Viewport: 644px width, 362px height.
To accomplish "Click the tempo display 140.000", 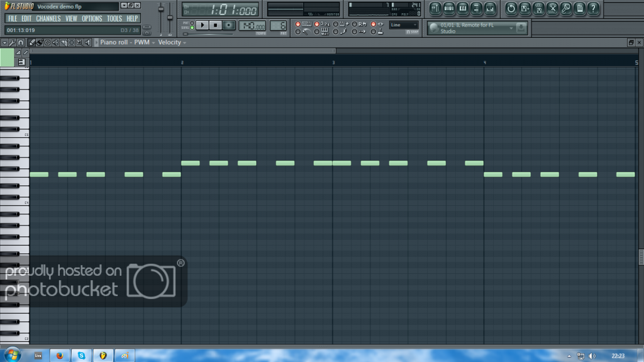I will tap(252, 26).
